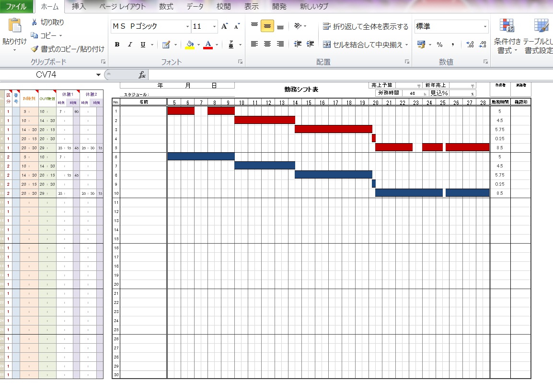
Task: Click the Merge and Center (セルを結合して中央揃え) icon
Action: click(364, 44)
